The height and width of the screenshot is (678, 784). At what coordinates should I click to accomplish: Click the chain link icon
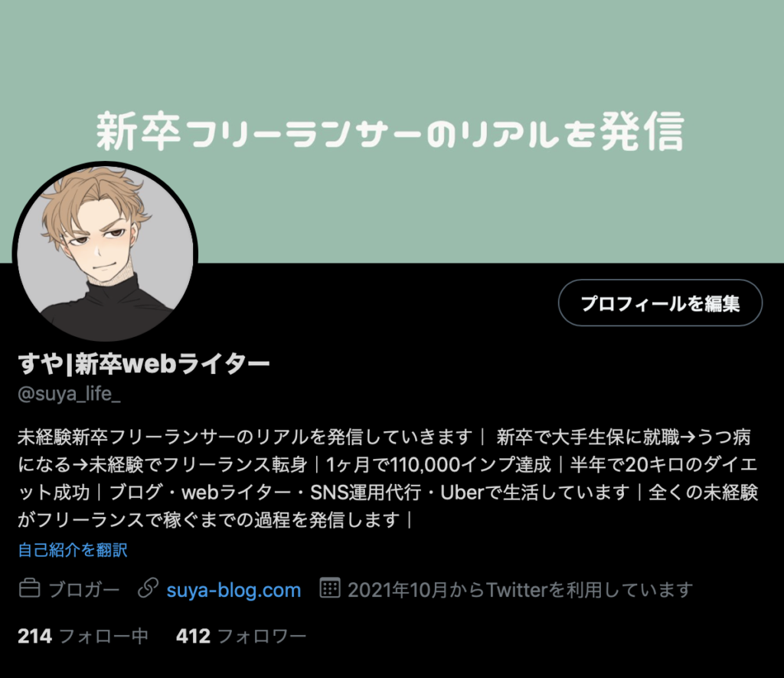[148, 588]
